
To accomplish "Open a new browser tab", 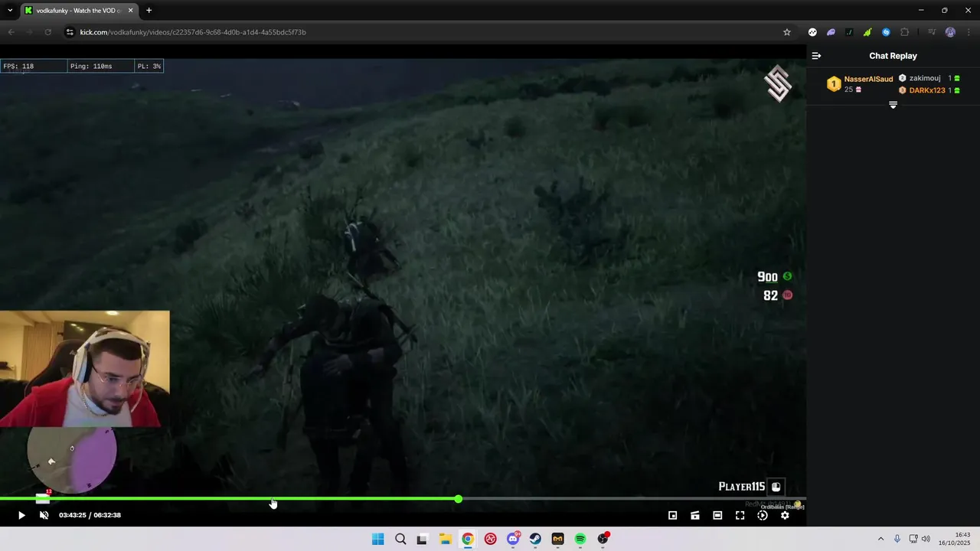I will [149, 10].
